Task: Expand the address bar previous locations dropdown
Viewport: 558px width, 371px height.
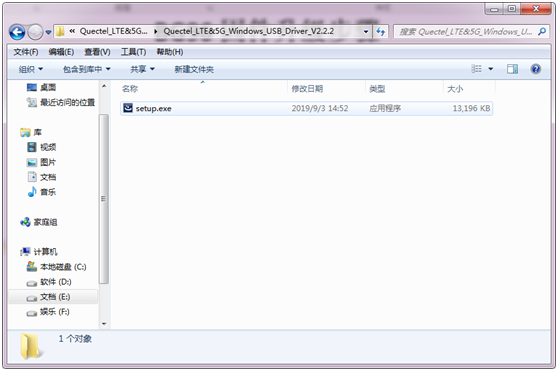Action: coord(366,32)
